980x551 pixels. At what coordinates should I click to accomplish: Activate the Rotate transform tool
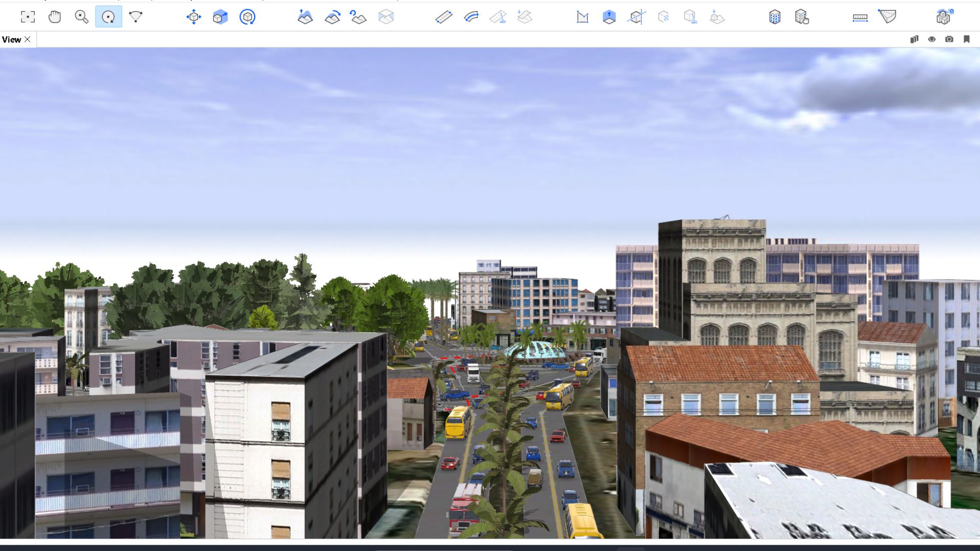click(247, 17)
